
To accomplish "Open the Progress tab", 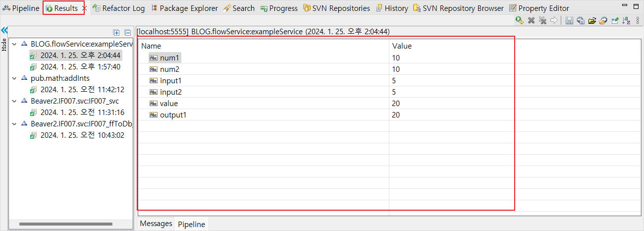I will click(279, 8).
